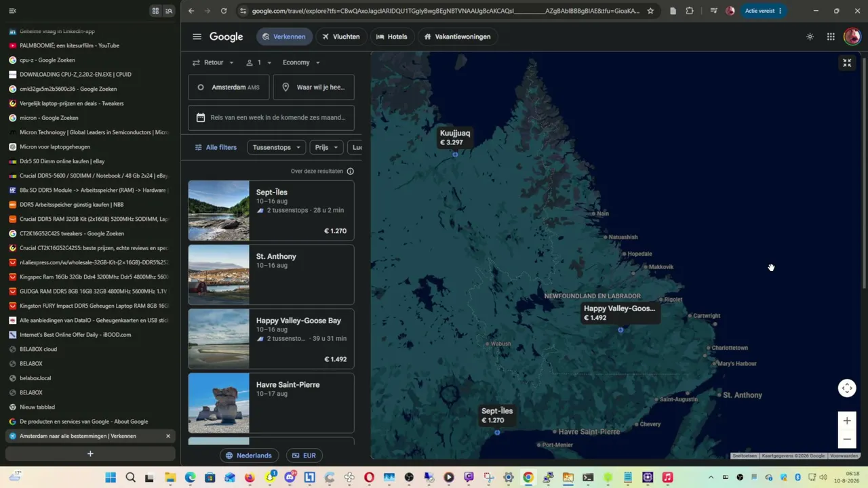Select the Kuujjuaq €3.297 map marker

coord(455,138)
